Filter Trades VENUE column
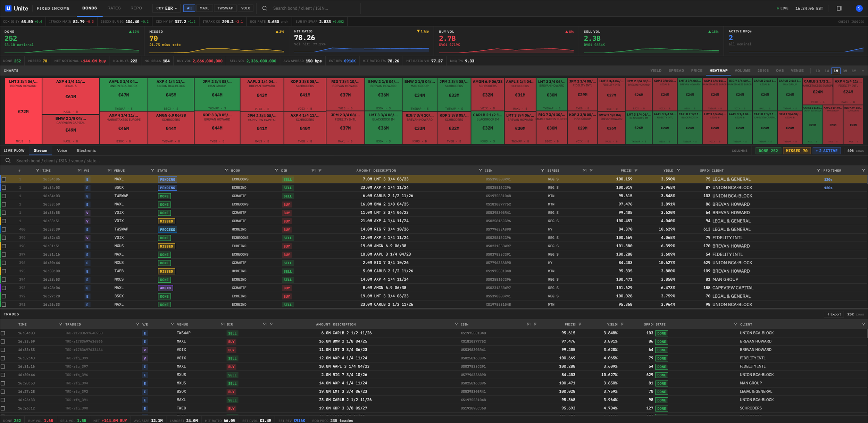This screenshot has height=423, width=868. (x=222, y=324)
